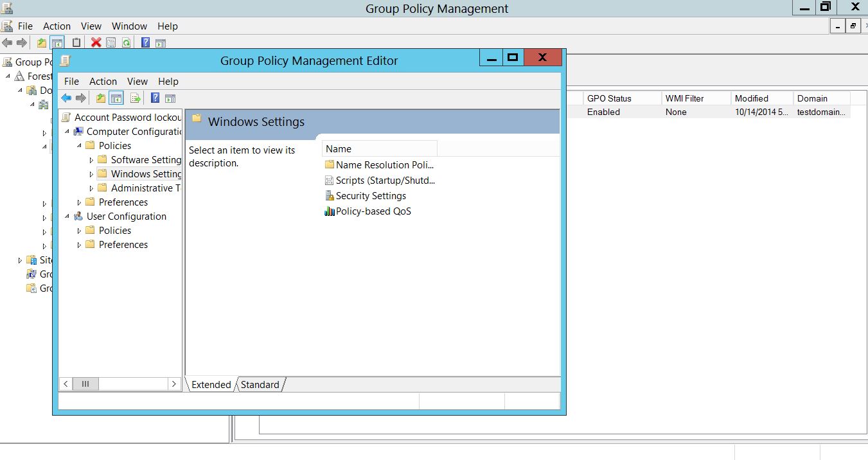Click Refresh icon in Group Policy Management toolbar
The width and height of the screenshot is (868, 460).
pyautogui.click(x=127, y=43)
